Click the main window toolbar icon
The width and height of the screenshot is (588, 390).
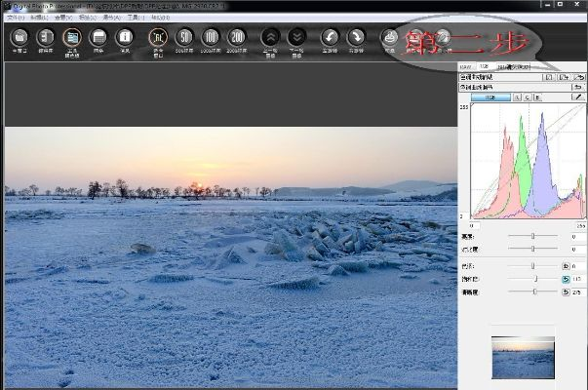pyautogui.click(x=19, y=38)
